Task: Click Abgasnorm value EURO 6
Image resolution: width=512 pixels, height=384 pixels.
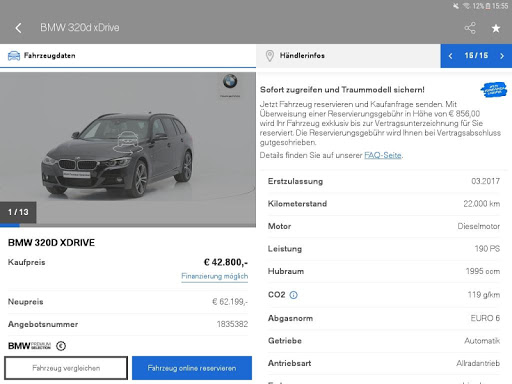Action: [485, 318]
